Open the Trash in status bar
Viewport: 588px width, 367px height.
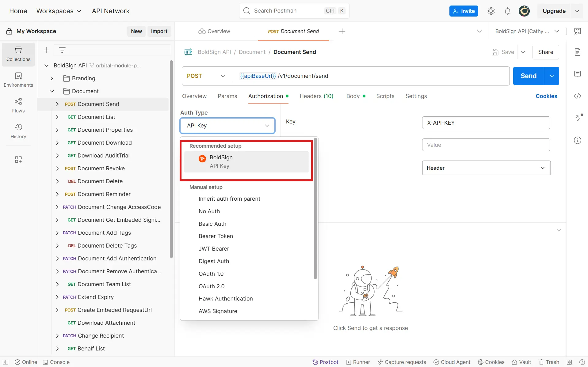pyautogui.click(x=549, y=362)
